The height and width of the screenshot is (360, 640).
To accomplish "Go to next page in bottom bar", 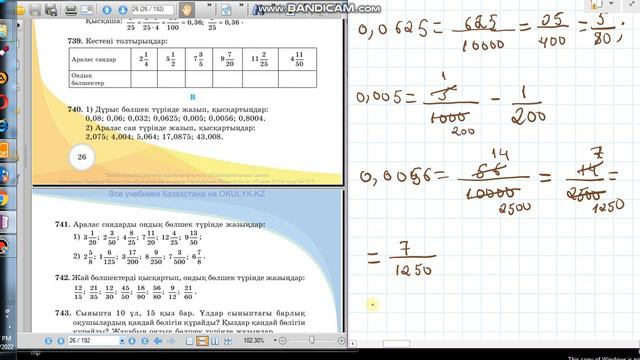I will (x=132, y=340).
